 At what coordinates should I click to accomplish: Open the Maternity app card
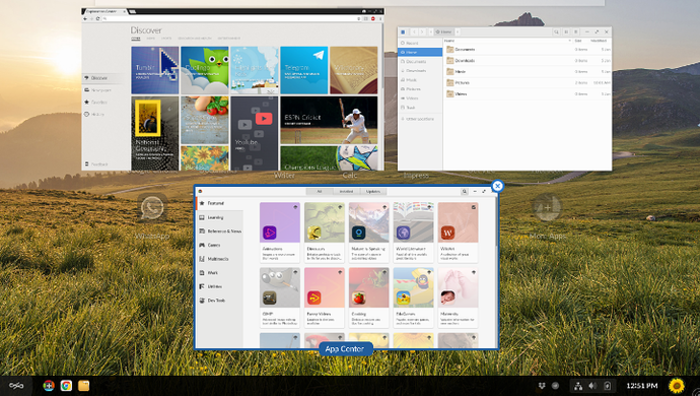(458, 298)
